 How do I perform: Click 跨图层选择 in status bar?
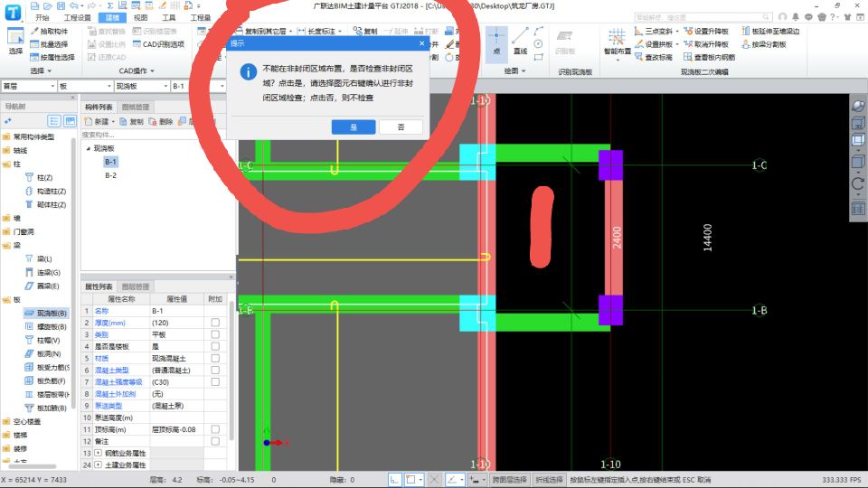coord(509,480)
